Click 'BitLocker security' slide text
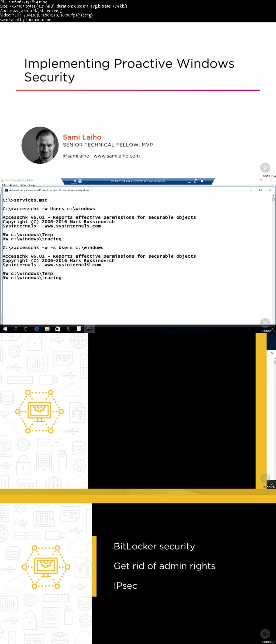 click(x=154, y=546)
